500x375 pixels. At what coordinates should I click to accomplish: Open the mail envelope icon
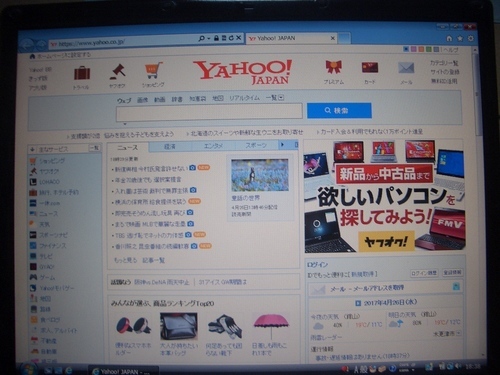(406, 68)
